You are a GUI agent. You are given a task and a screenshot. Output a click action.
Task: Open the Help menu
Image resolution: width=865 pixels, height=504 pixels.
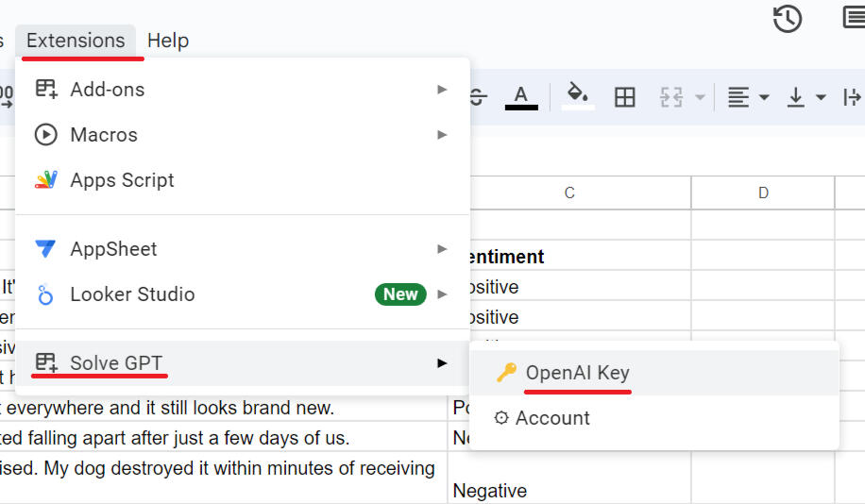pyautogui.click(x=168, y=41)
